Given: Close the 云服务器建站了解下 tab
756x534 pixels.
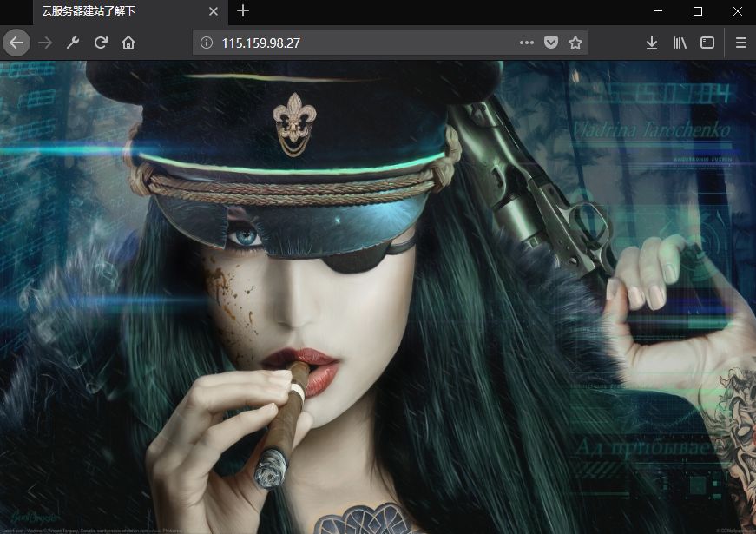Looking at the screenshot, I should (x=214, y=11).
